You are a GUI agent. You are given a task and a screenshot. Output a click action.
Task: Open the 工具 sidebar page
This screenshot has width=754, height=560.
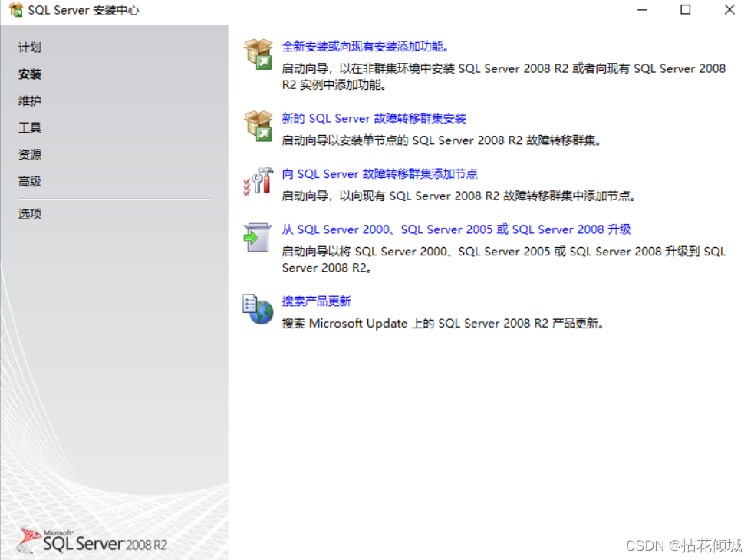pos(30,127)
